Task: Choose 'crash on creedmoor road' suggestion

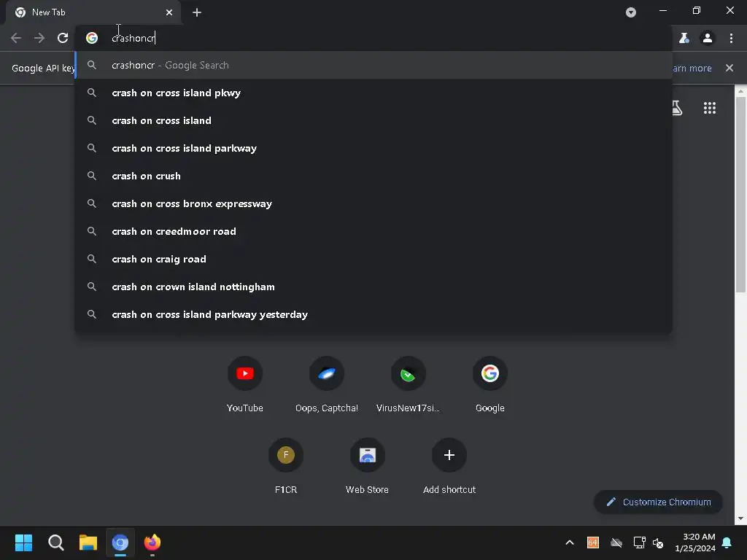Action: [x=373, y=231]
